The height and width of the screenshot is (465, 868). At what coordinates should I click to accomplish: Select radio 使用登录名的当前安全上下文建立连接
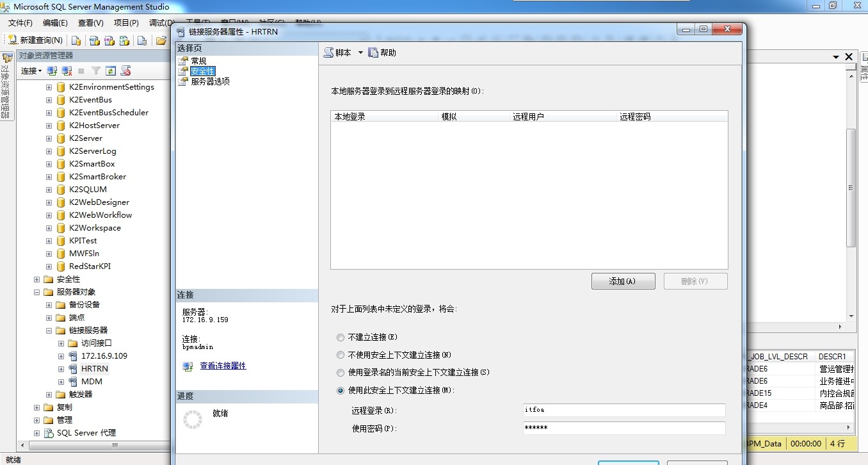[x=341, y=372]
